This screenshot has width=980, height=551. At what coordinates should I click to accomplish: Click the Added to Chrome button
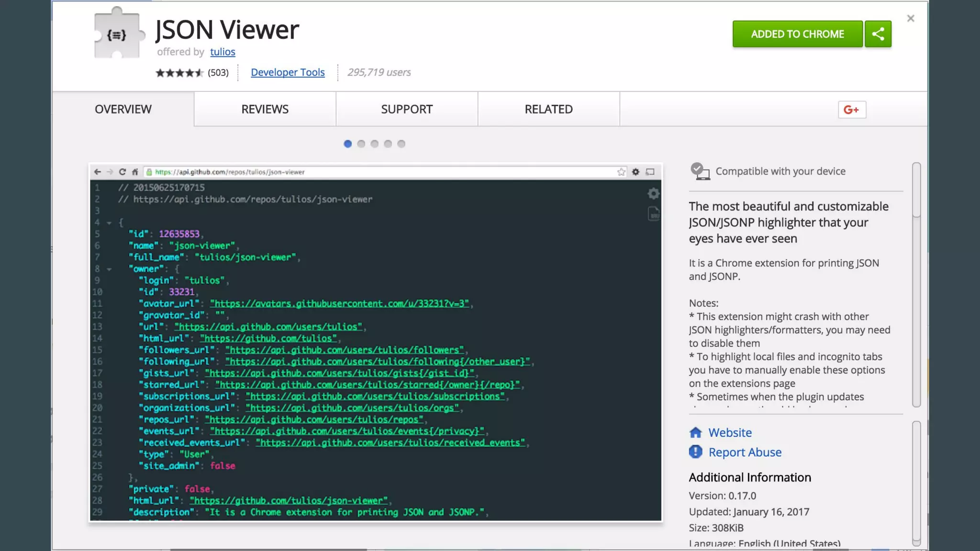(797, 34)
